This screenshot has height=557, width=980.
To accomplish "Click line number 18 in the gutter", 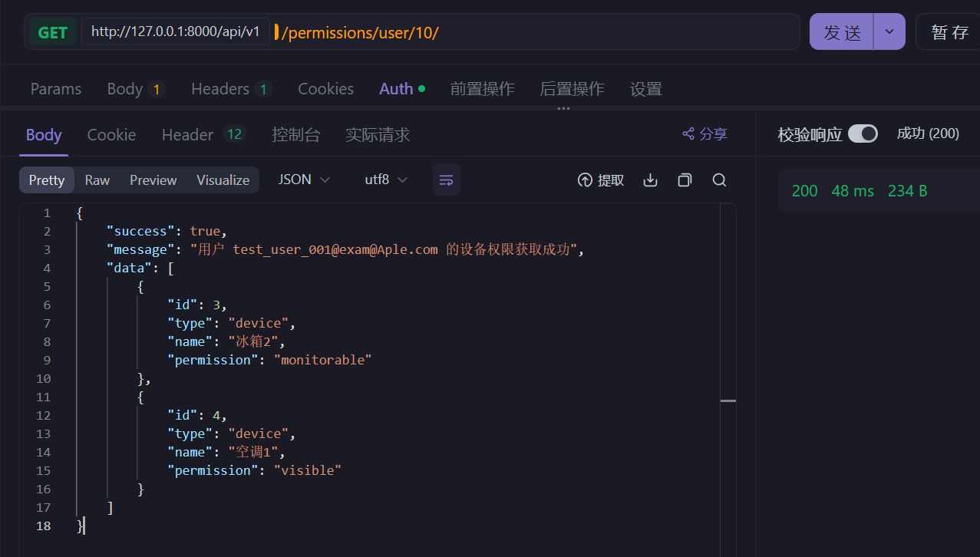I will tap(43, 526).
